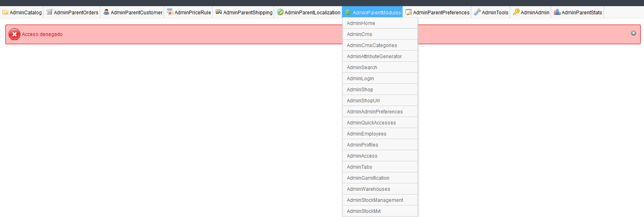Dismiss the Acceso denegado alert
The image size is (644, 217).
click(633, 33)
